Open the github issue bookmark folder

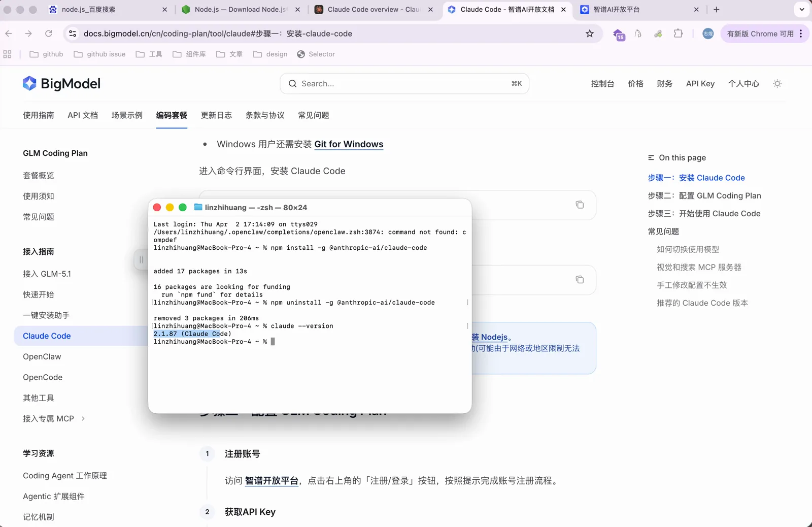point(99,54)
